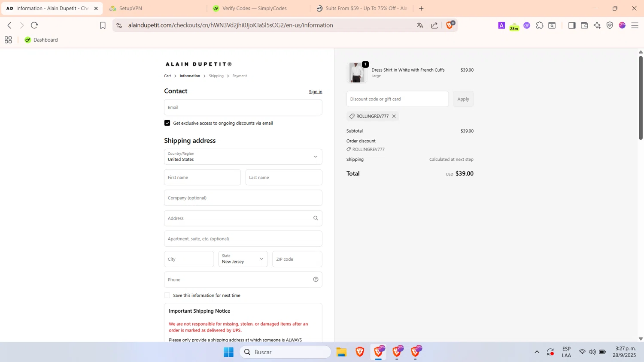
Task: Click Apartment, suite, etc. field
Action: (243, 238)
